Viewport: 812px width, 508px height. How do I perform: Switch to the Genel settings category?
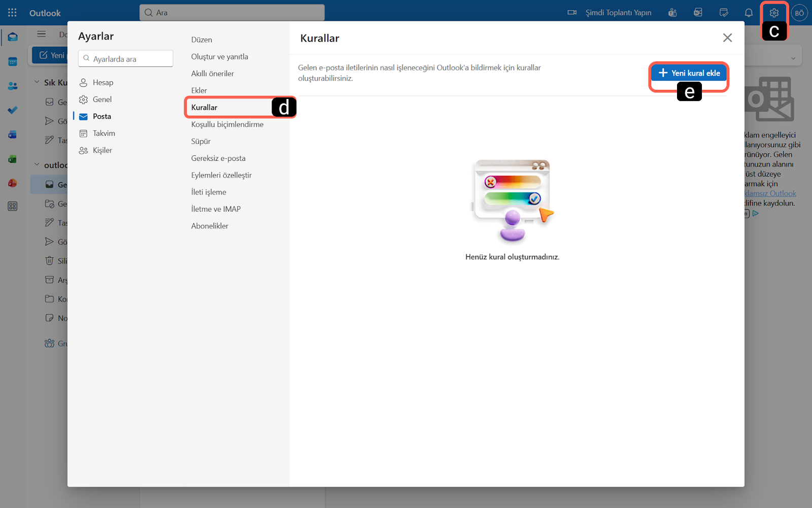coord(102,99)
